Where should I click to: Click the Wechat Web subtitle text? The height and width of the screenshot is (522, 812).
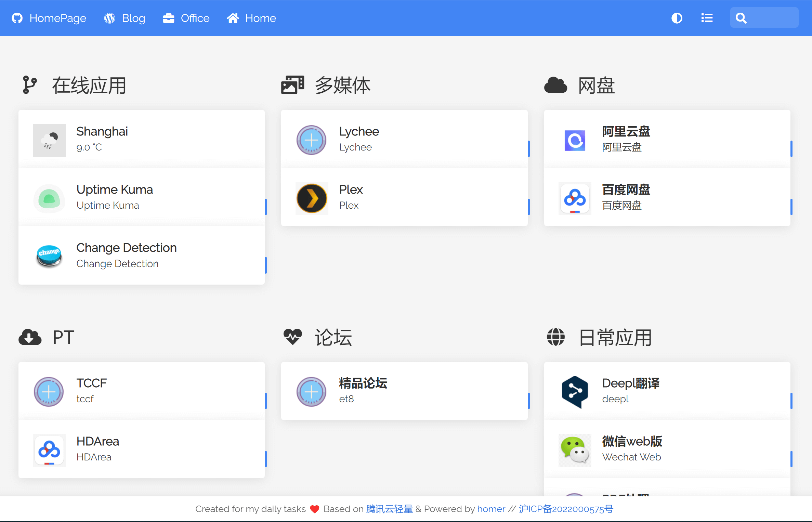click(x=631, y=457)
